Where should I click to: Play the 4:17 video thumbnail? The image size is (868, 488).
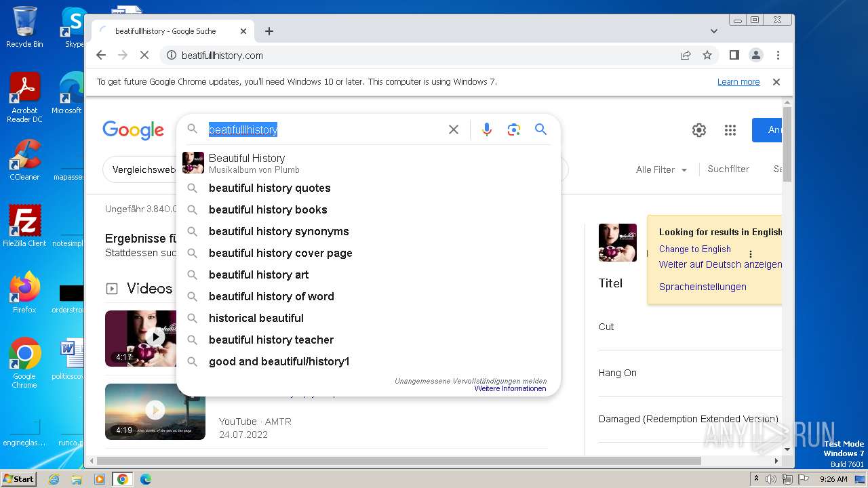click(141, 339)
